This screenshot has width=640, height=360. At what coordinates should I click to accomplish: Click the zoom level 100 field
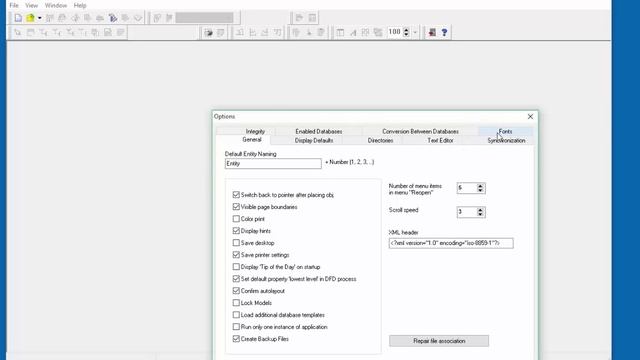point(395,32)
